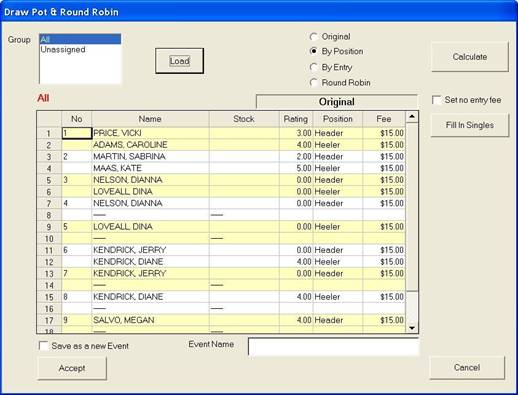Click the Fee column header
518x395 pixels.
coord(384,119)
